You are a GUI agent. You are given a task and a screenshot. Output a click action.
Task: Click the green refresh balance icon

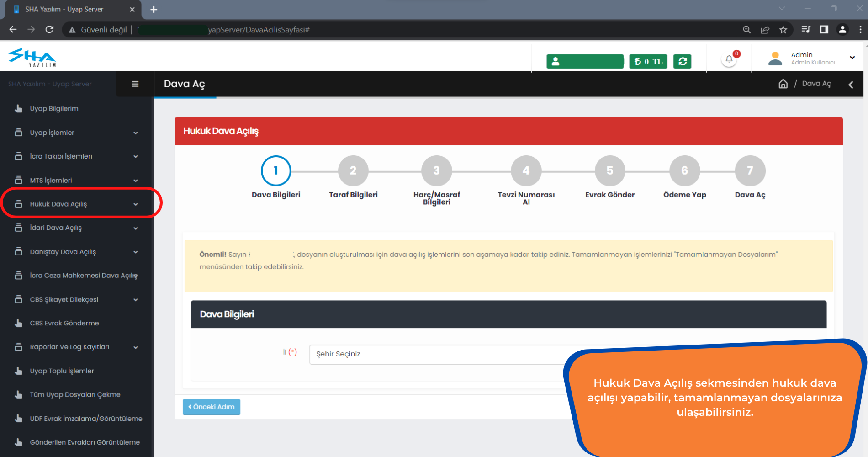point(683,61)
